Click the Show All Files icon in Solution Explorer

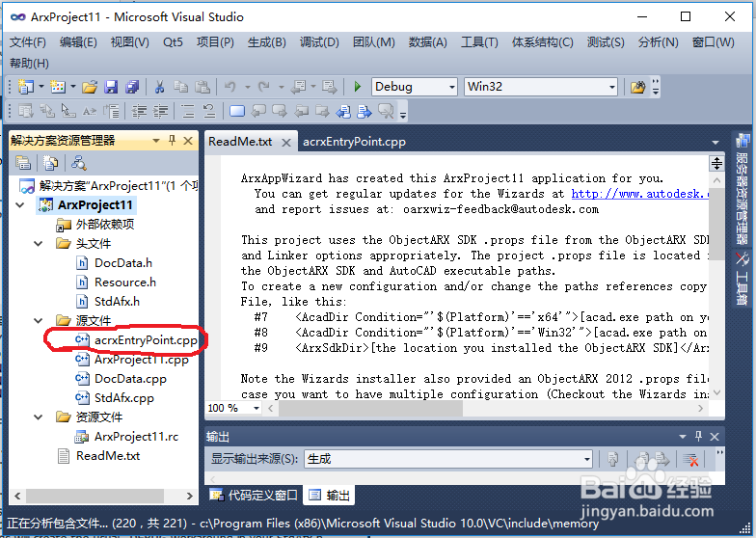(50, 163)
